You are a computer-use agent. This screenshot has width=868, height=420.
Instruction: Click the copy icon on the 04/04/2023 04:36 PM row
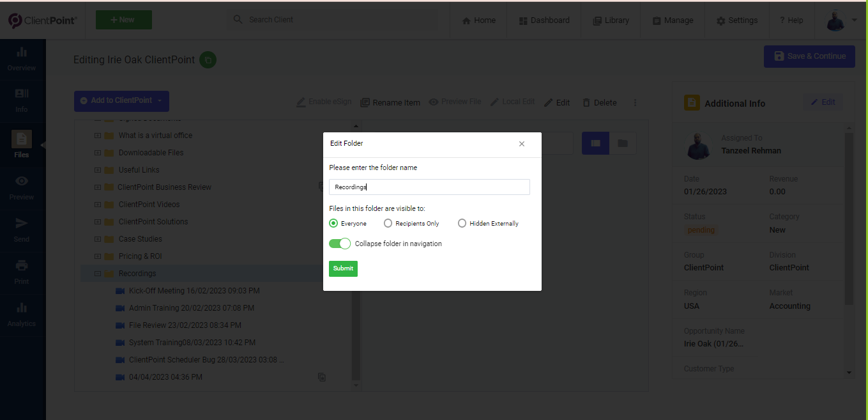pos(322,377)
